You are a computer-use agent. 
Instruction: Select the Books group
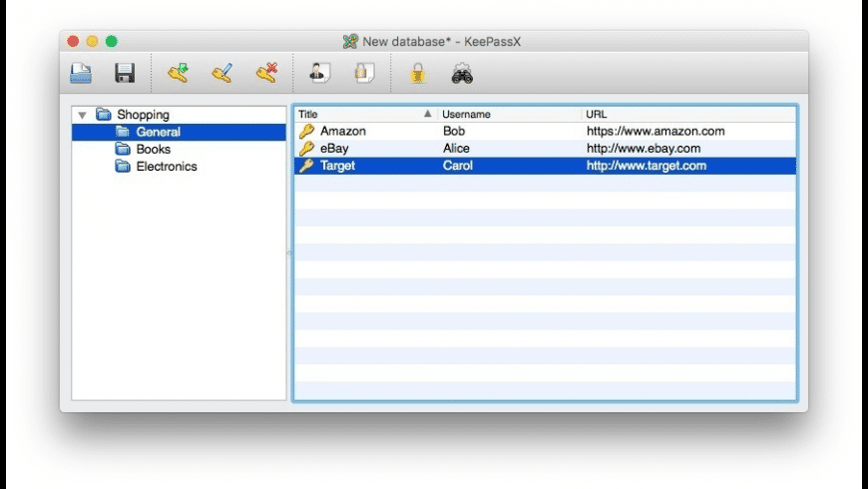tap(153, 149)
